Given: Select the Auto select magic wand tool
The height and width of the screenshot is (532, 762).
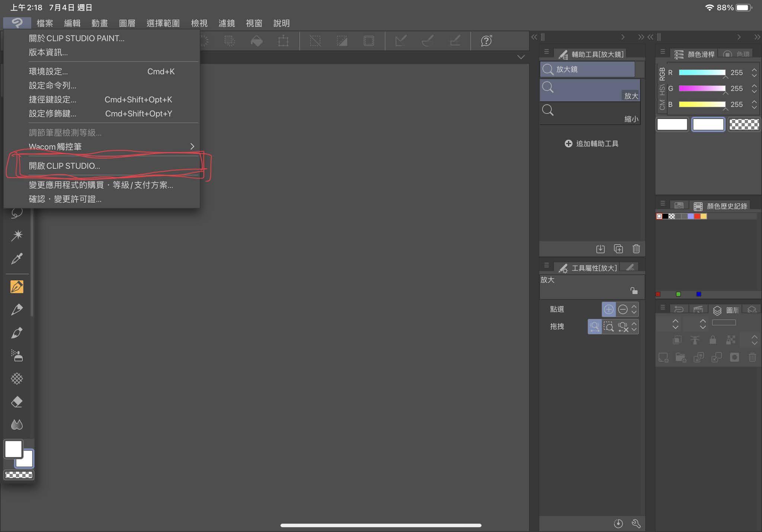Looking at the screenshot, I should point(17,235).
